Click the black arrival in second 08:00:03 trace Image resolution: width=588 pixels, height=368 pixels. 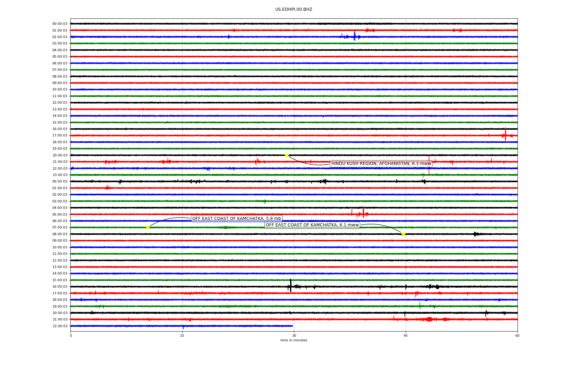click(475, 234)
